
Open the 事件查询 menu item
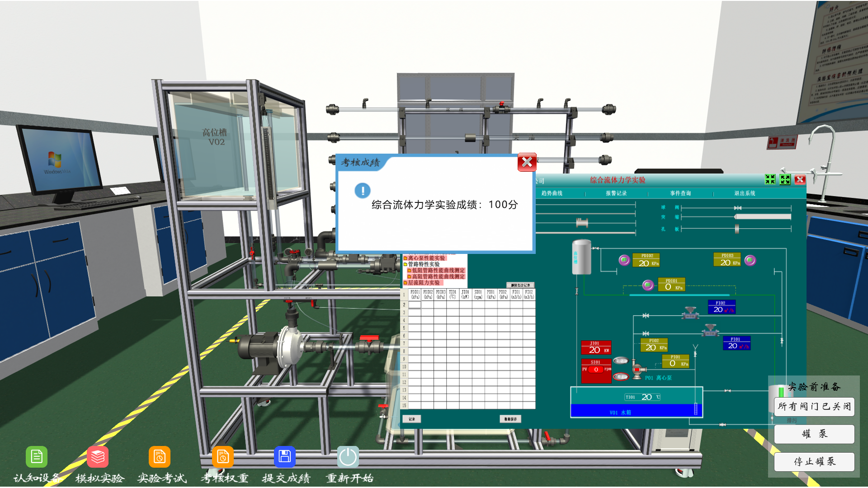point(680,193)
